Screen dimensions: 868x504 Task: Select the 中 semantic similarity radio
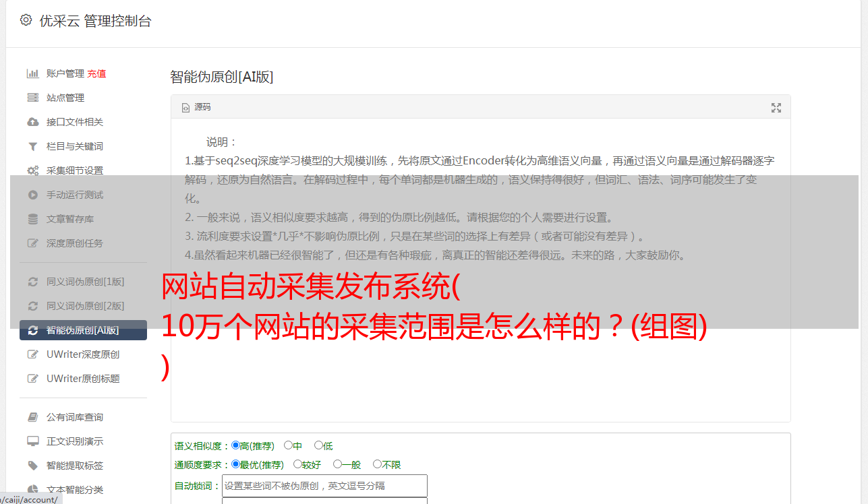[288, 445]
